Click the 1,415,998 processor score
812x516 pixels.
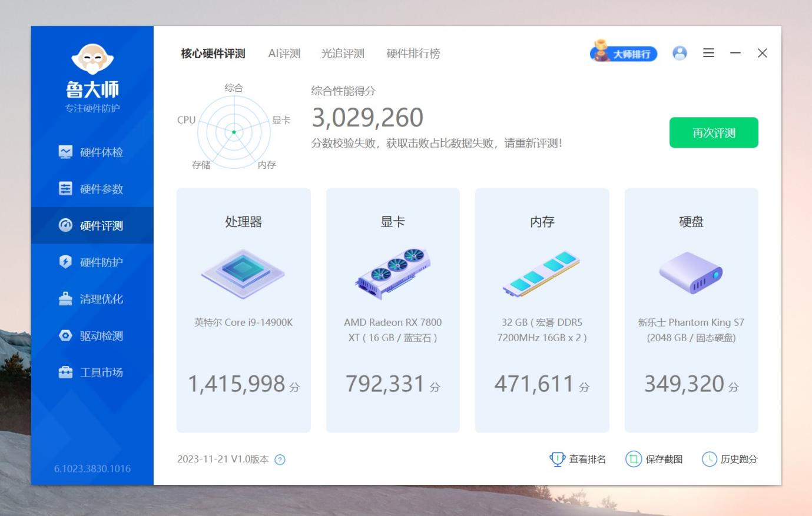coord(237,384)
